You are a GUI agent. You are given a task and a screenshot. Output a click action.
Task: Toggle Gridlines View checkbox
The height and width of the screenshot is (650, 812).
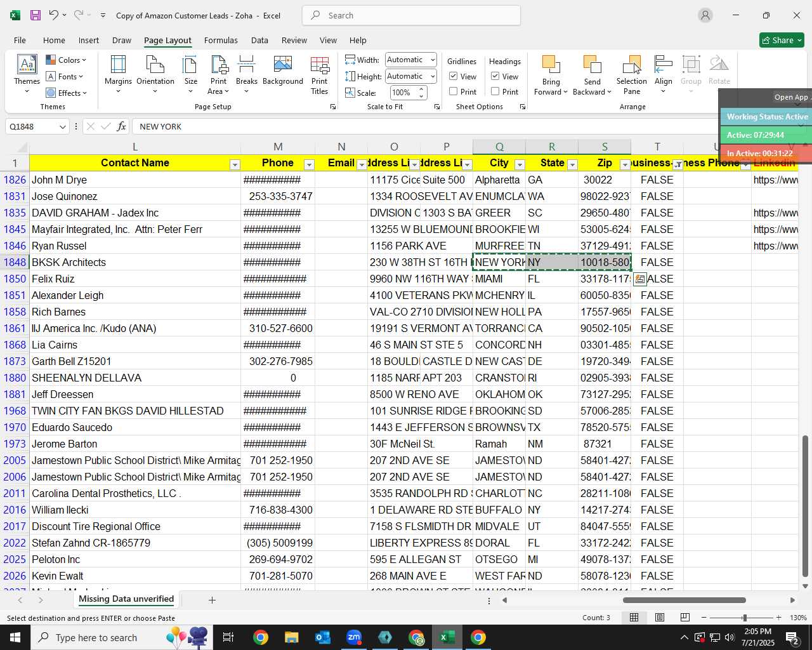click(454, 76)
